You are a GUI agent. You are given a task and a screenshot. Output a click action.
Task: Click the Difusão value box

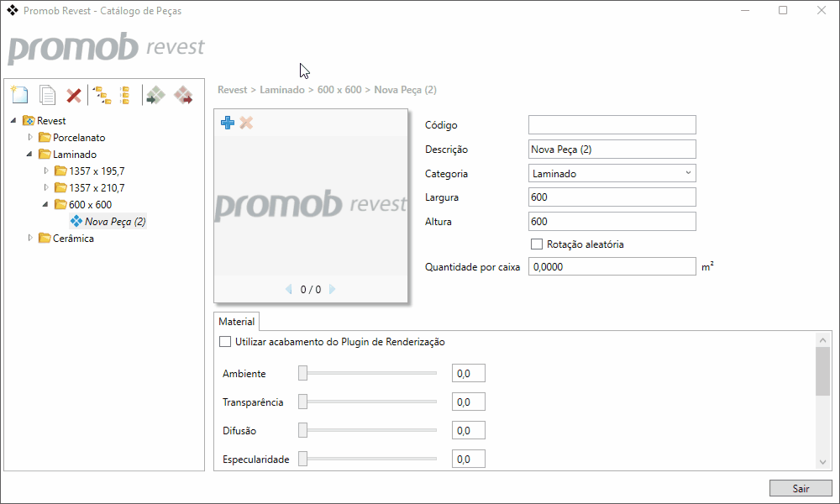pos(468,430)
